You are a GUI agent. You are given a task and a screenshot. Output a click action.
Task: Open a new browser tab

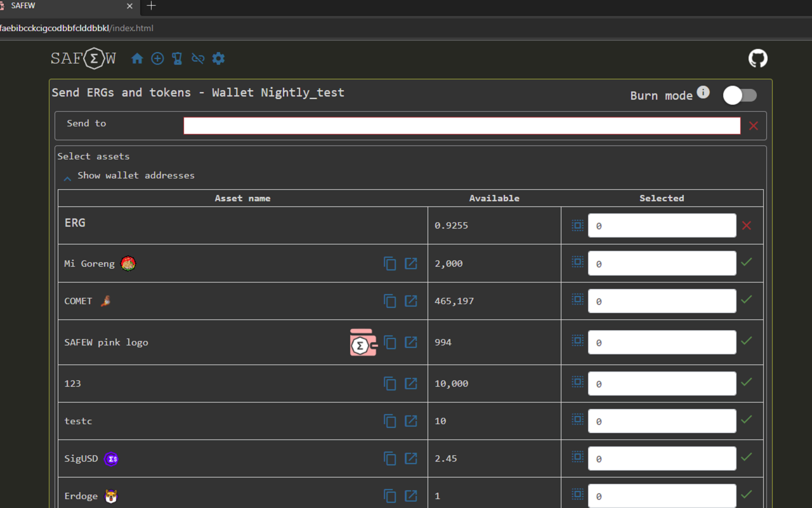[151, 6]
